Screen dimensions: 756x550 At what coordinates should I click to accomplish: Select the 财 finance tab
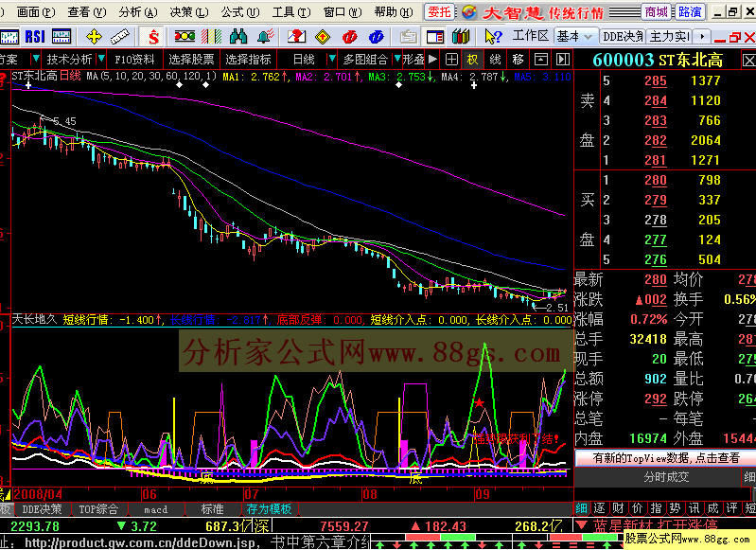click(x=618, y=508)
